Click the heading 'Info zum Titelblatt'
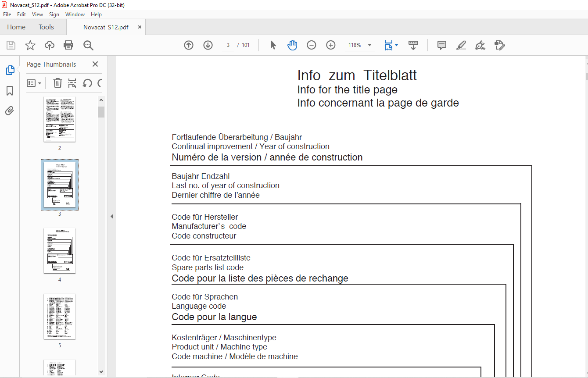The image size is (588, 378). (x=357, y=75)
